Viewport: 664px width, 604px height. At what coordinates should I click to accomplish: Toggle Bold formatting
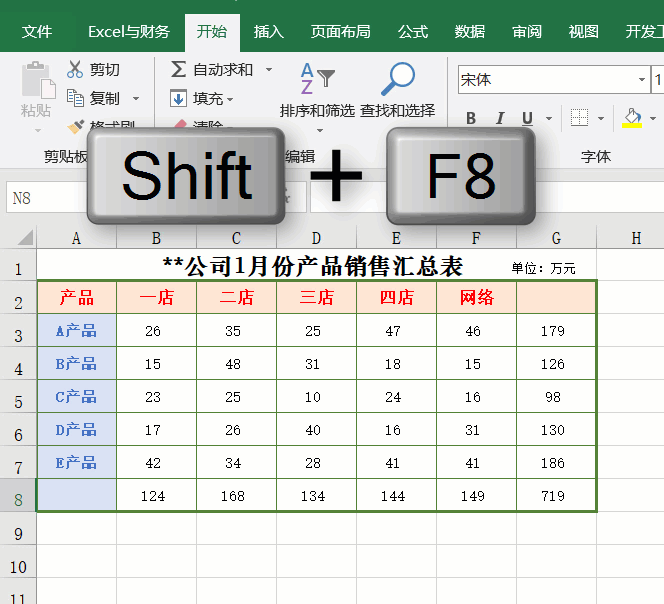tap(471, 119)
